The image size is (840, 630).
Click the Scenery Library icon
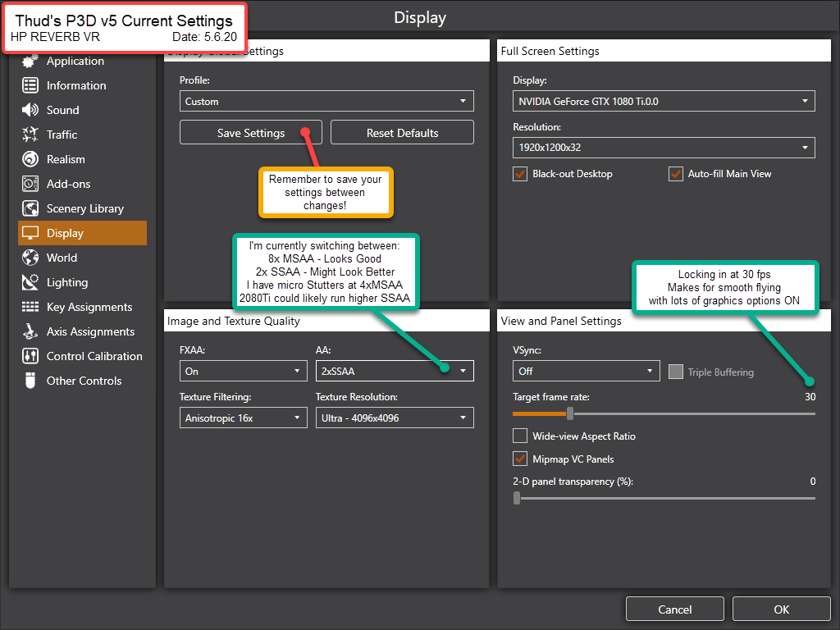point(30,208)
